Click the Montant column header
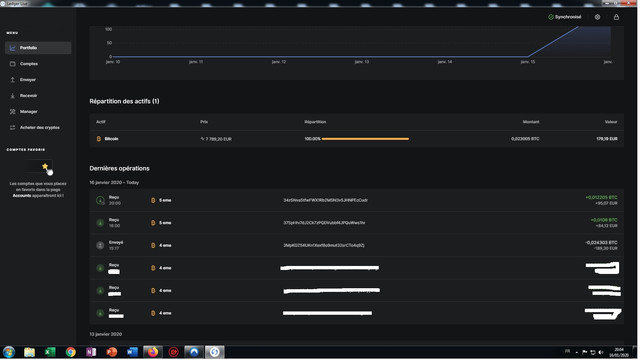Image resolution: width=640 pixels, height=360 pixels. 531,122
